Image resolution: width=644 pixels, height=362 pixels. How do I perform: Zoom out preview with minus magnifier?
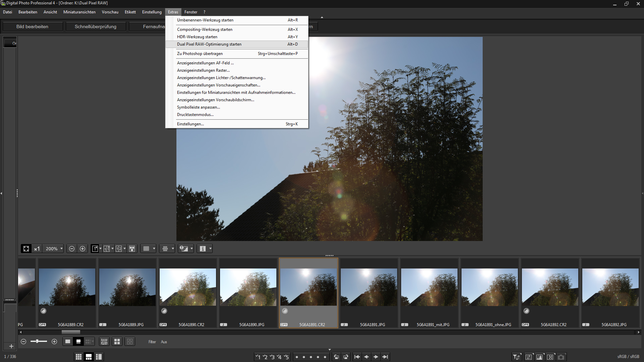pos(71,249)
